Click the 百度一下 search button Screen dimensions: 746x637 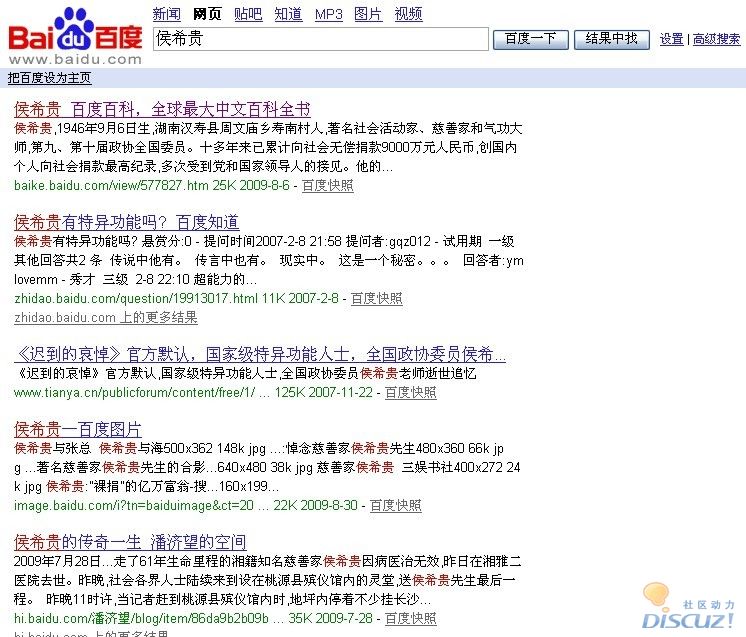click(x=530, y=39)
